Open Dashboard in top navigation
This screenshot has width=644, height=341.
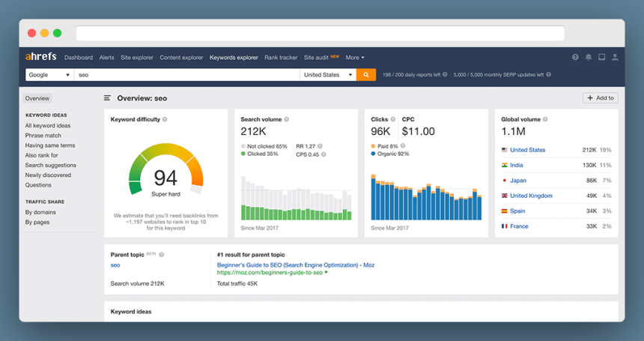[x=79, y=58]
